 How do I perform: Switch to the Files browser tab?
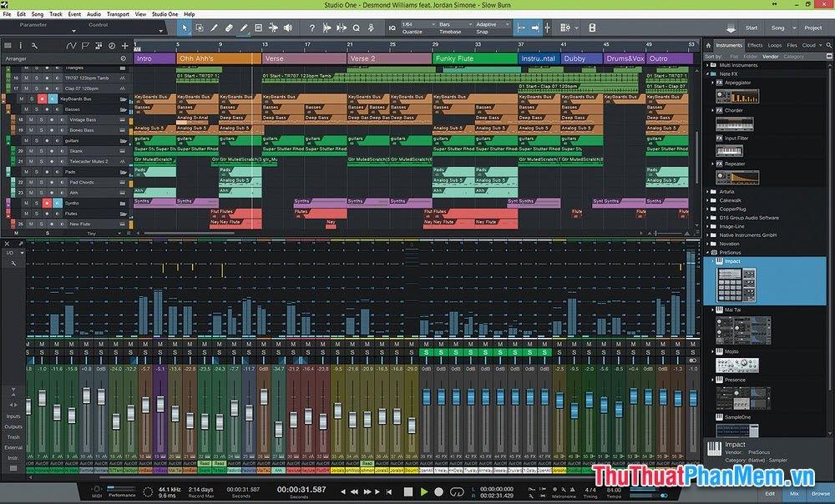792,45
